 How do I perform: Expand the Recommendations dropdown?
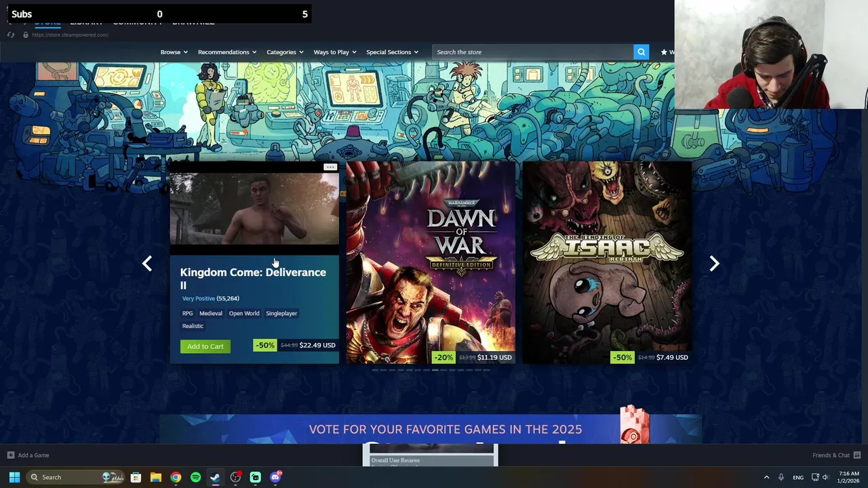pyautogui.click(x=227, y=52)
